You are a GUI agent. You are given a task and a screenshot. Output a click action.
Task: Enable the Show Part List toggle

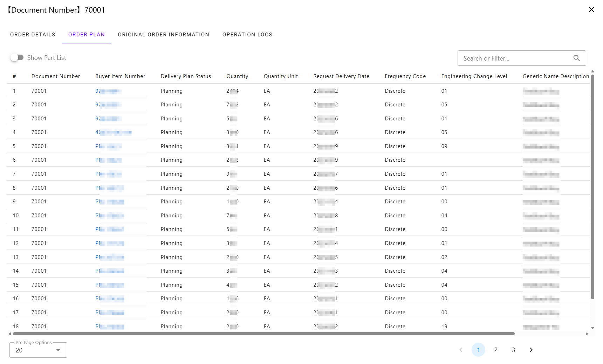17,58
